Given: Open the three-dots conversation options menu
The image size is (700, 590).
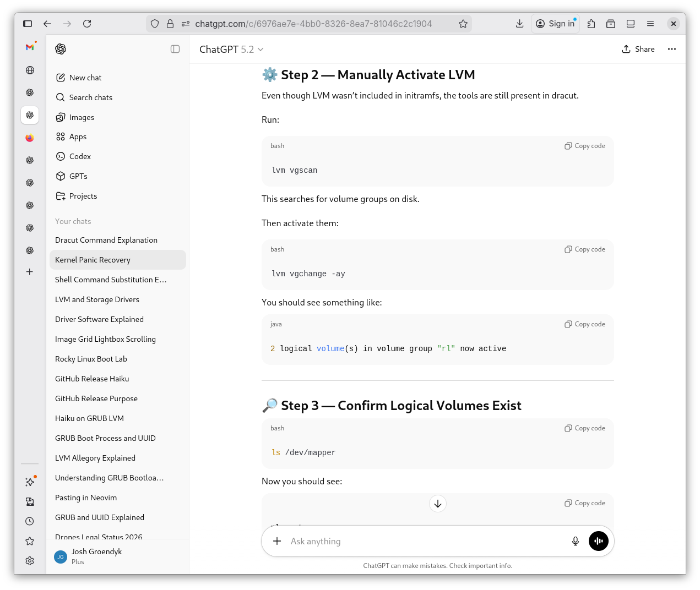Looking at the screenshot, I should (671, 49).
